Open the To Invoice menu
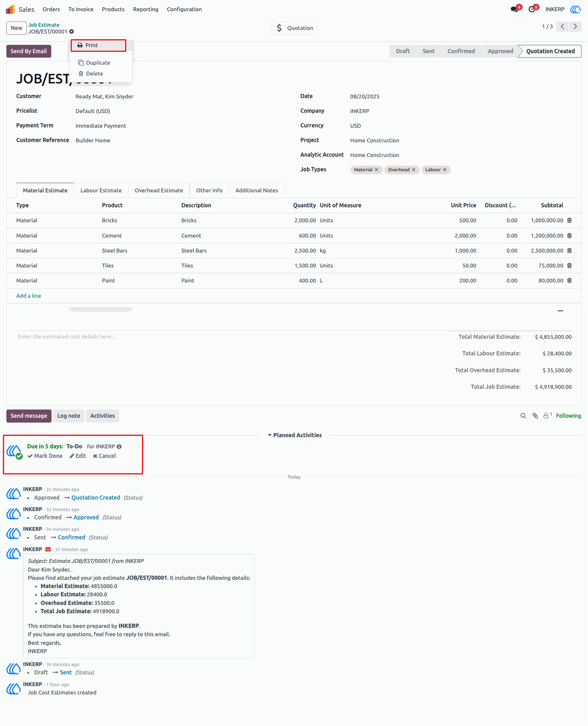The width and height of the screenshot is (588, 726). coord(81,9)
